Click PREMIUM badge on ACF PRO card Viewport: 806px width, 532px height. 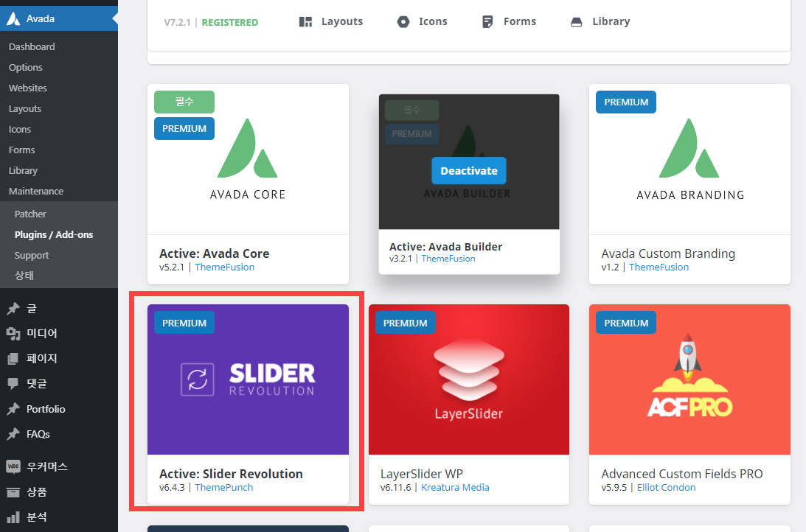[x=625, y=323]
